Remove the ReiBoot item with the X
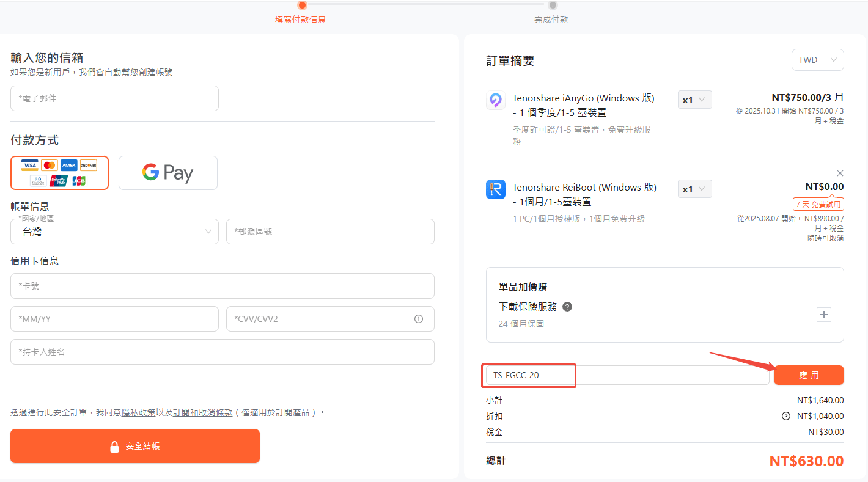The width and height of the screenshot is (868, 482). (x=840, y=173)
